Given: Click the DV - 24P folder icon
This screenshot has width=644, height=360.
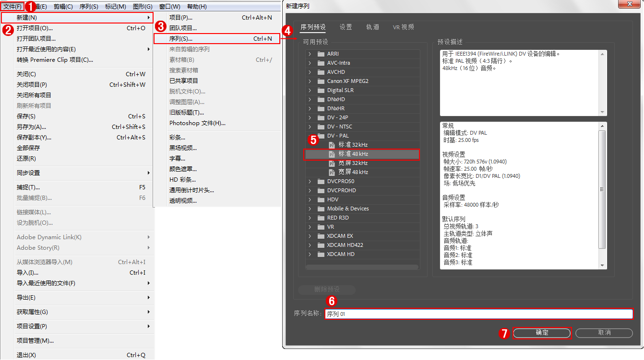Looking at the screenshot, I should 321,117.
